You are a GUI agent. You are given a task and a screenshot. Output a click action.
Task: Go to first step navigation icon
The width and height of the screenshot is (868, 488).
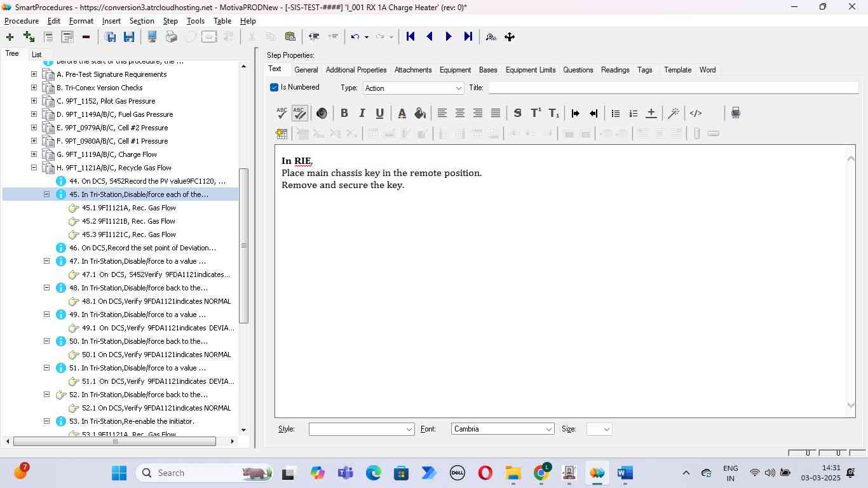tap(410, 37)
